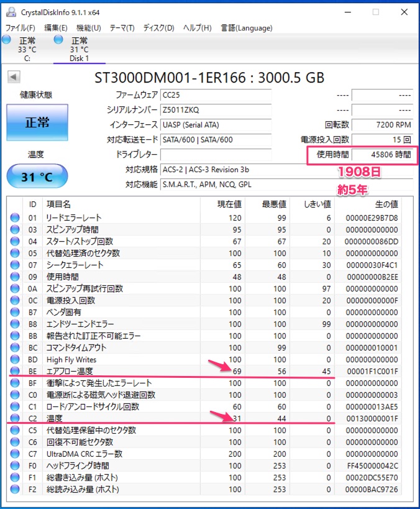Click the status orb for ID 0C 電源投入回数
Screen dimensions: 420x509
pyautogui.click(x=15, y=300)
